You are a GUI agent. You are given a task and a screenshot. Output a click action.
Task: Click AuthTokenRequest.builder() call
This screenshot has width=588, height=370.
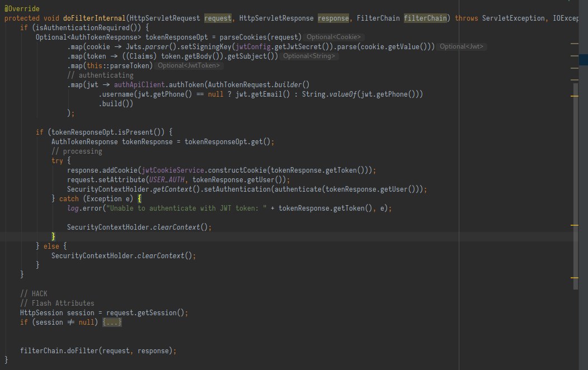pyautogui.click(x=258, y=84)
